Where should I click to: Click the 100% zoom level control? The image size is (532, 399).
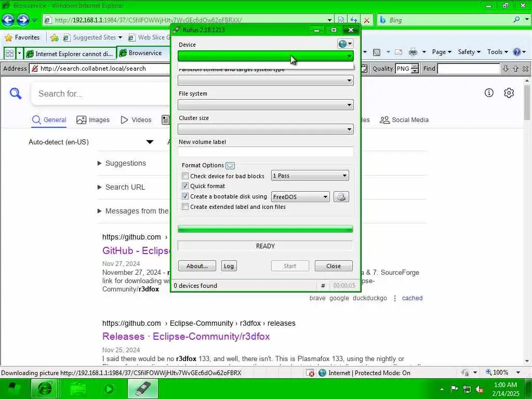[503, 373]
